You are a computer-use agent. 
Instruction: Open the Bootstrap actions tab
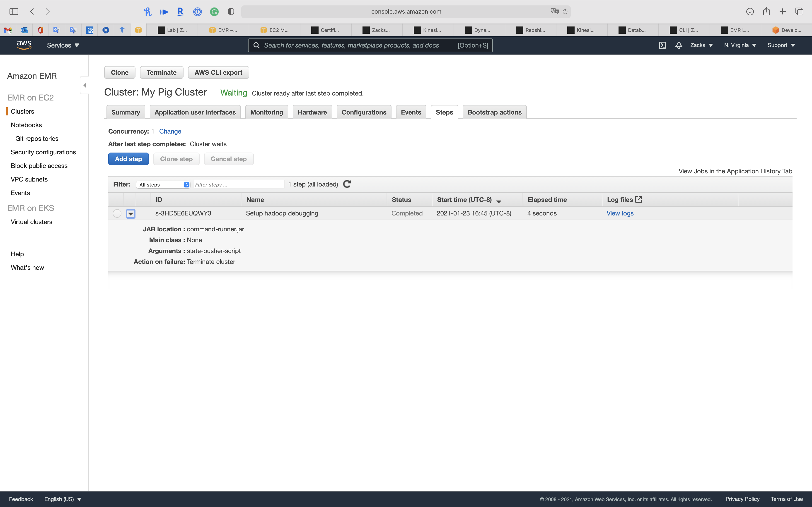(x=494, y=112)
